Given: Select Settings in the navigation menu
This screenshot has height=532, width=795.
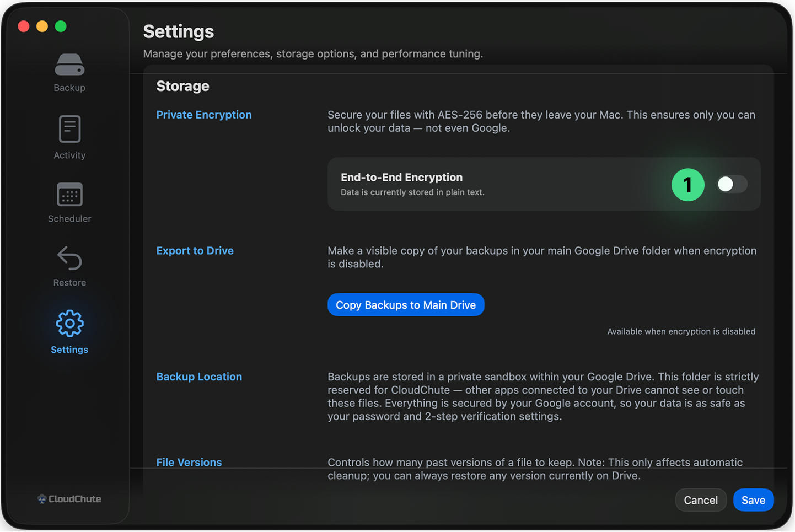Looking at the screenshot, I should click(69, 350).
